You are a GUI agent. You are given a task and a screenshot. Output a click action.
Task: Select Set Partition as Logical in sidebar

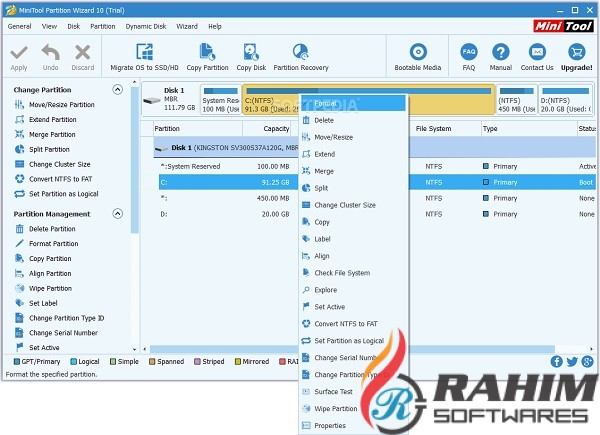tap(57, 194)
